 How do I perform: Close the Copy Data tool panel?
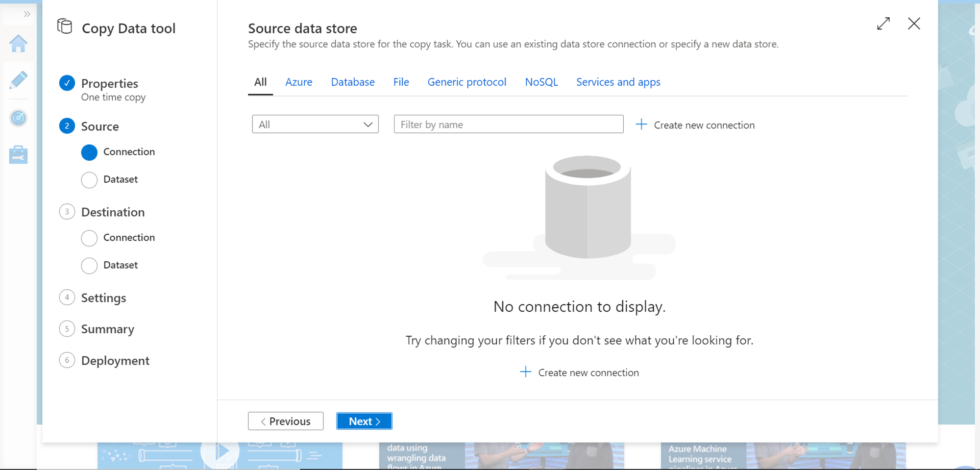click(x=914, y=24)
